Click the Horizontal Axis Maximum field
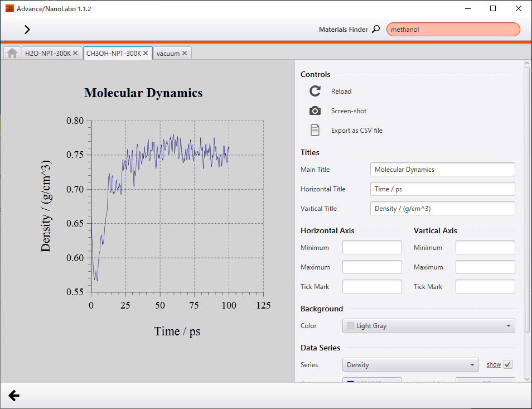Viewport: 532px width, 409px height. click(372, 267)
